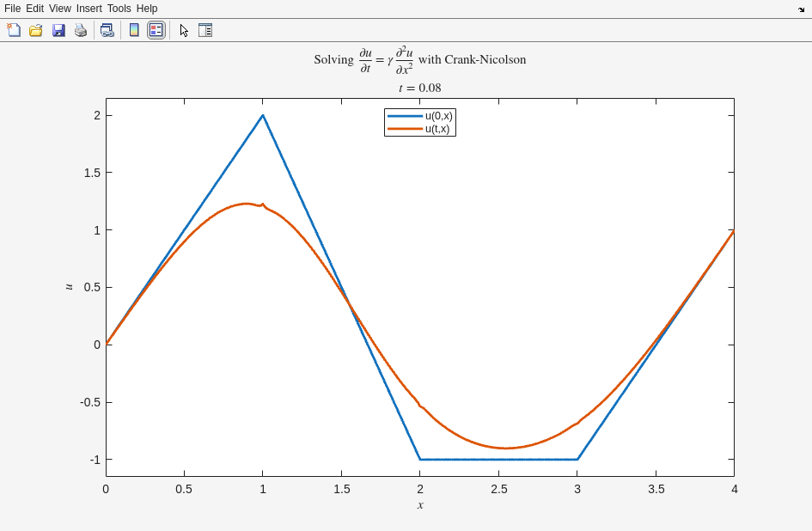Expand the Insert menu
Image resolution: width=812 pixels, height=531 pixels.
[x=89, y=9]
